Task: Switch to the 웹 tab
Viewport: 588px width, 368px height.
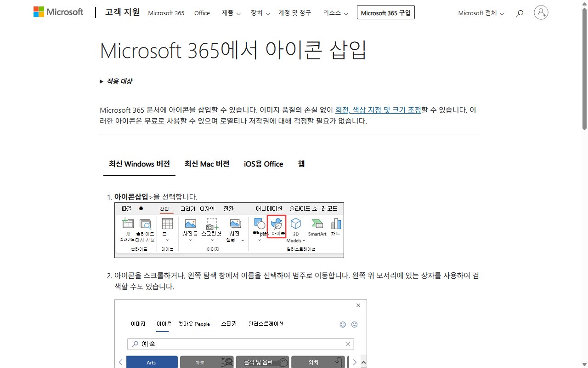Action: coord(301,164)
